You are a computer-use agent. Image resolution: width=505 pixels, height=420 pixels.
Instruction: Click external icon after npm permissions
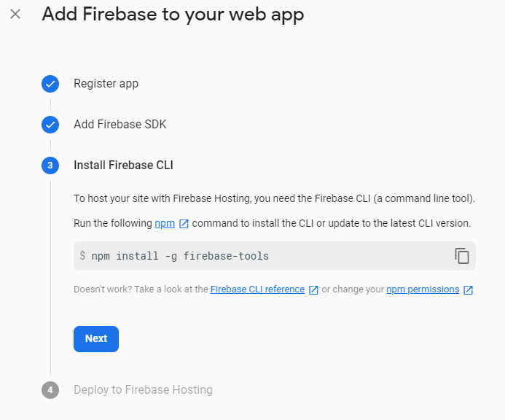click(x=469, y=289)
